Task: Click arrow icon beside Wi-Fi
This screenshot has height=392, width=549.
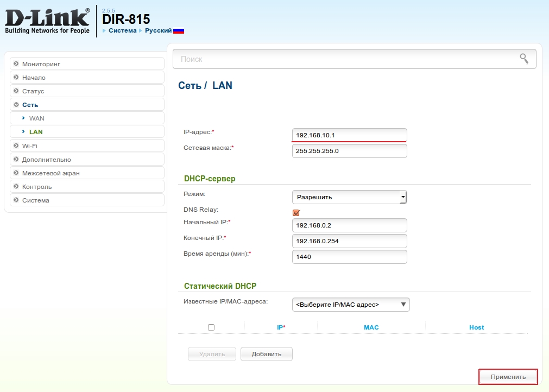Action: pyautogui.click(x=16, y=146)
